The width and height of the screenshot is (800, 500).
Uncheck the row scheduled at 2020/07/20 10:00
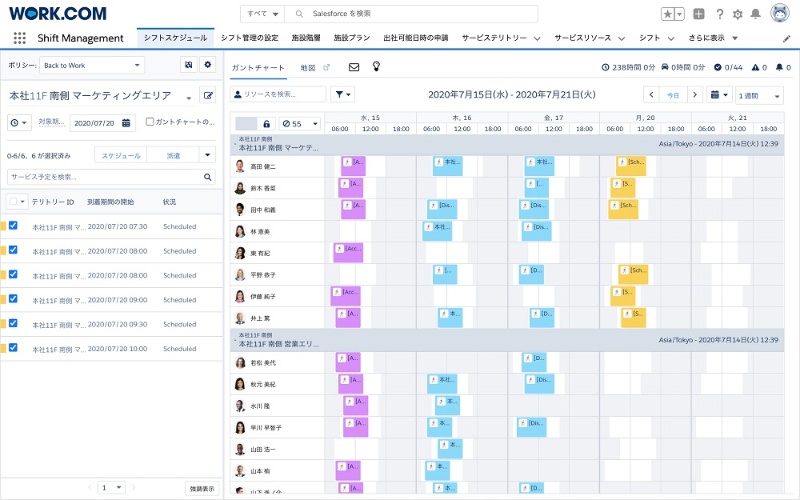[13, 348]
